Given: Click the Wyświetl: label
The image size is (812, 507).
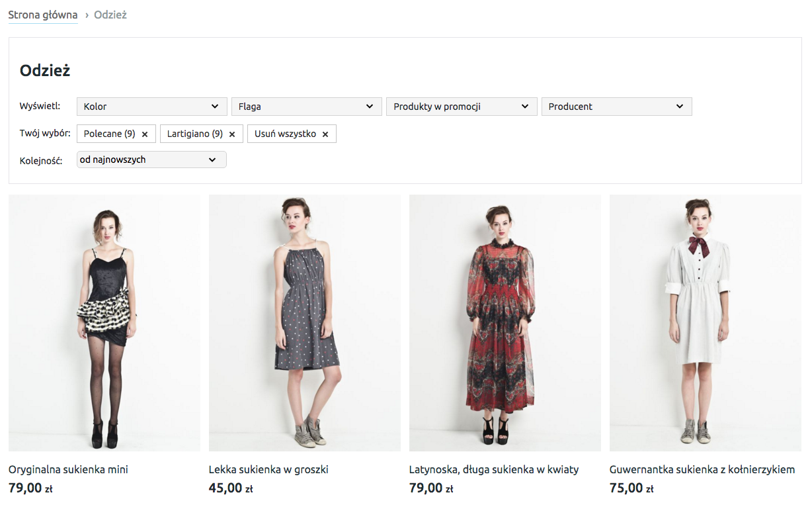Looking at the screenshot, I should [40, 106].
